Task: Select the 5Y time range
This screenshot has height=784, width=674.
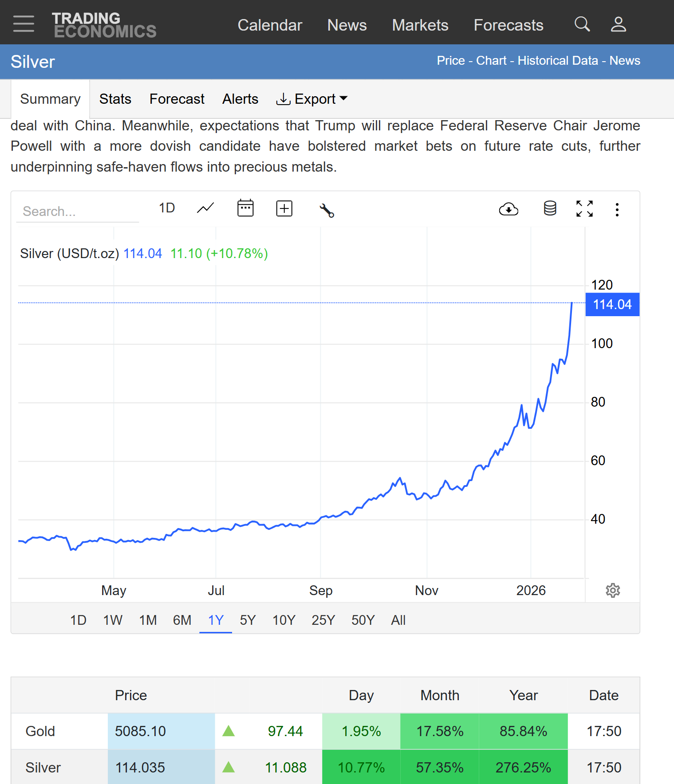Action: pyautogui.click(x=248, y=620)
